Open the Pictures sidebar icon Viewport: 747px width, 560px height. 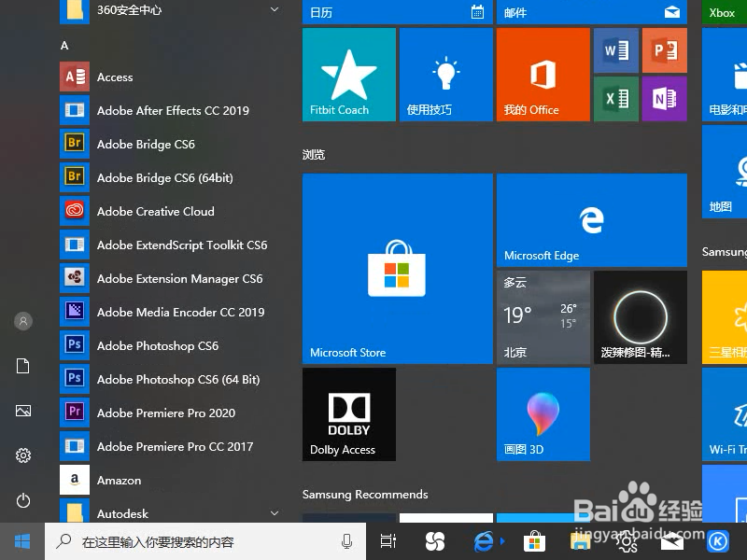point(22,411)
